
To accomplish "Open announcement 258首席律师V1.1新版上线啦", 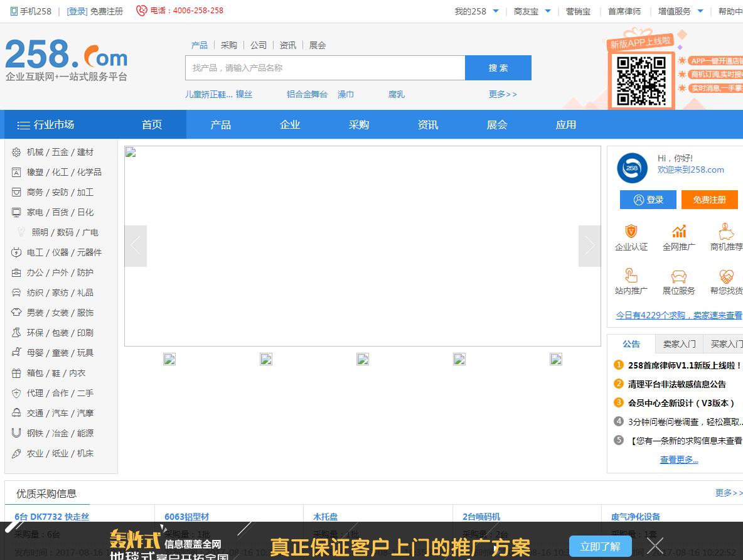I will tap(684, 365).
